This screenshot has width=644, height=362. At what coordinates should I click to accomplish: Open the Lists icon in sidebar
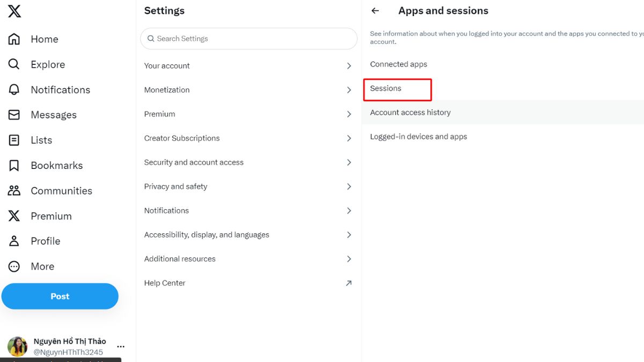14,140
